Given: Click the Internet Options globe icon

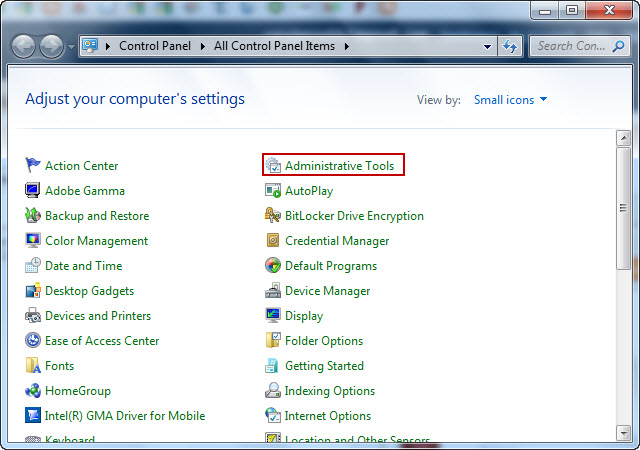Looking at the screenshot, I should (273, 415).
